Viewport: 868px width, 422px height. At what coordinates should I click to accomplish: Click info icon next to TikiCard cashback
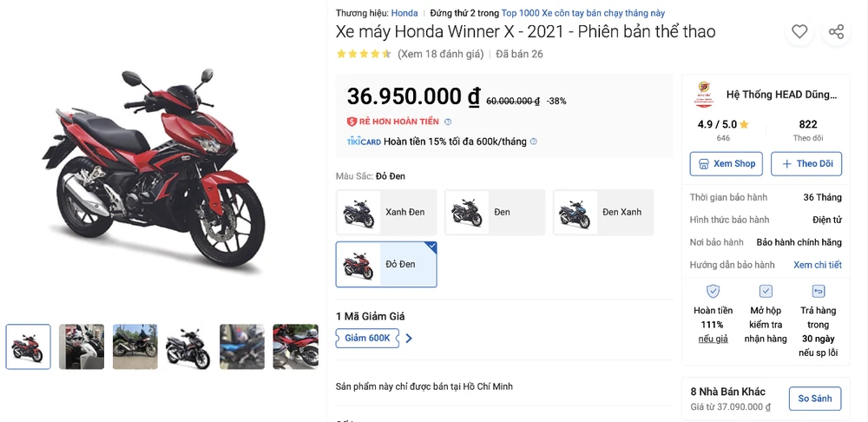click(534, 142)
